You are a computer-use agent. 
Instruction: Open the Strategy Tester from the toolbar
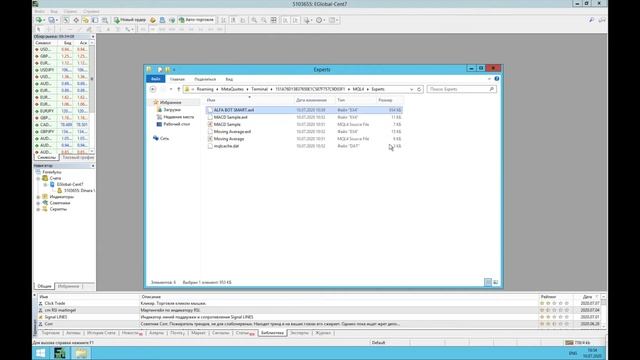click(x=105, y=20)
